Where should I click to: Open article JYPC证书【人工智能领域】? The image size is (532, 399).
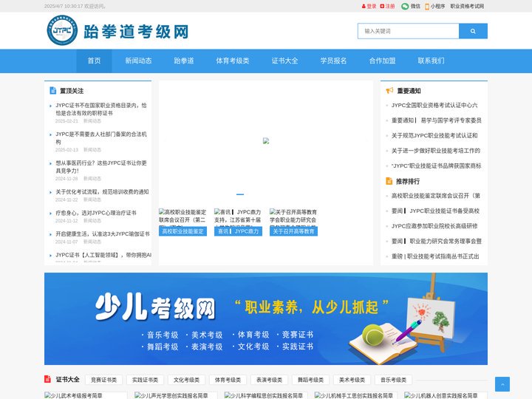coord(103,255)
